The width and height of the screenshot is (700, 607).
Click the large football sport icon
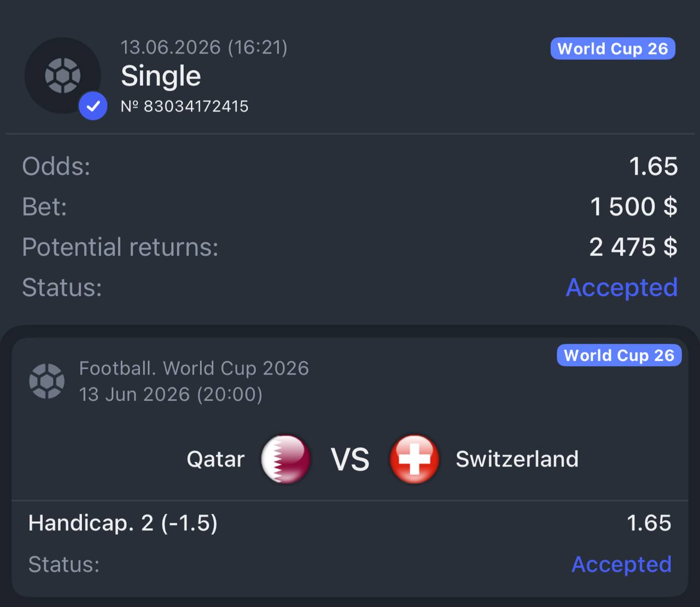click(63, 75)
